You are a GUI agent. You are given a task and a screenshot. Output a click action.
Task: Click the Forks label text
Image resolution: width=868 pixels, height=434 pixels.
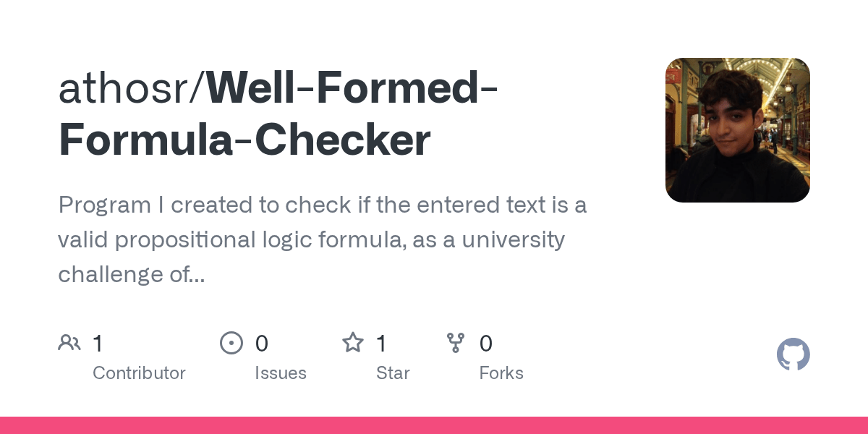point(501,373)
